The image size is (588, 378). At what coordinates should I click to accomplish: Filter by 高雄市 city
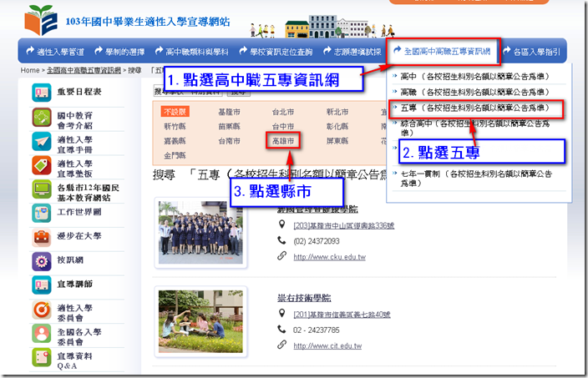(283, 141)
